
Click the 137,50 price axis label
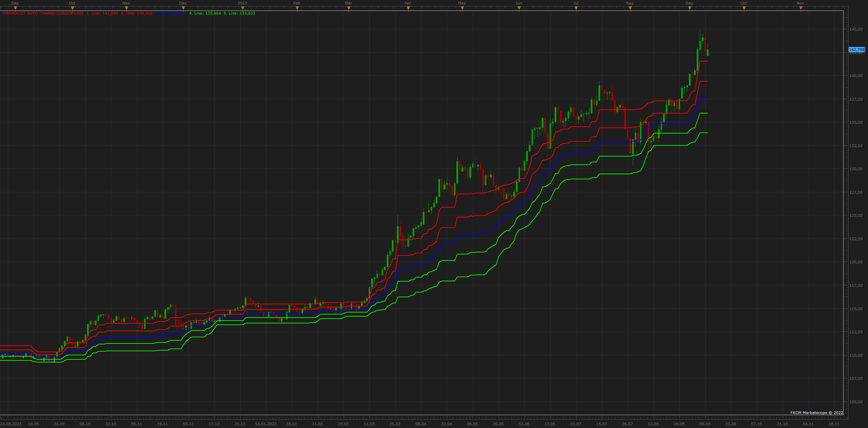856,99
